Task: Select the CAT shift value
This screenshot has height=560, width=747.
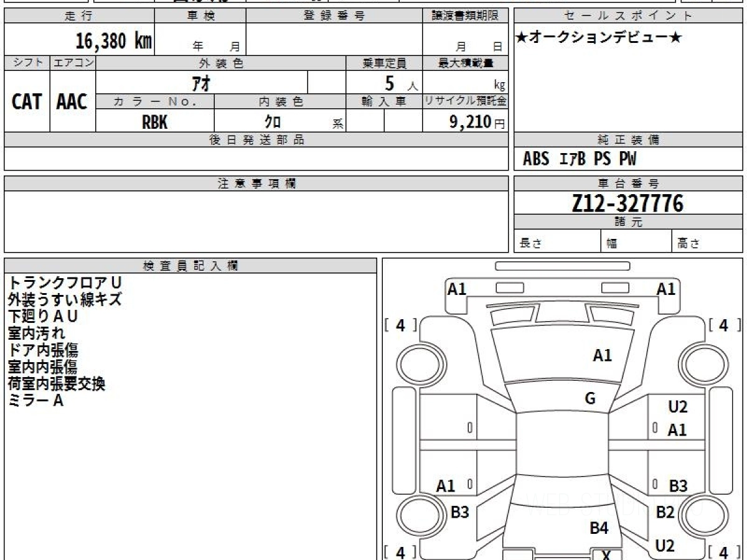Action: click(27, 101)
